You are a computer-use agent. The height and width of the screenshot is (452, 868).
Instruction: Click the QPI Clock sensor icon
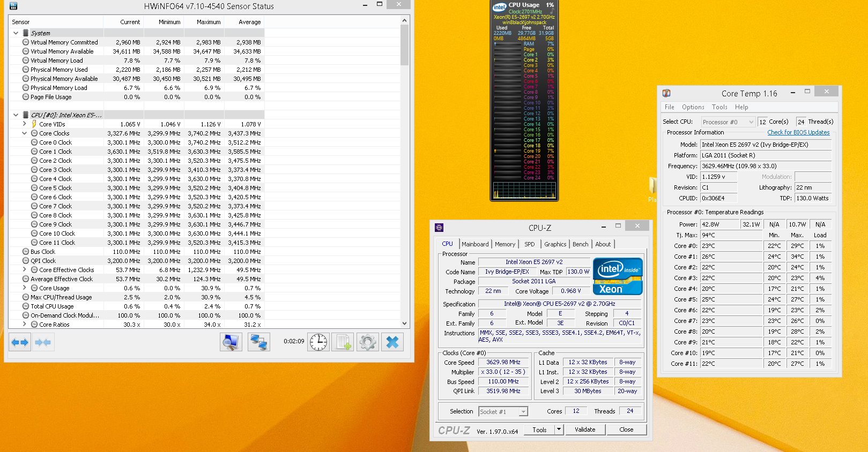point(26,261)
